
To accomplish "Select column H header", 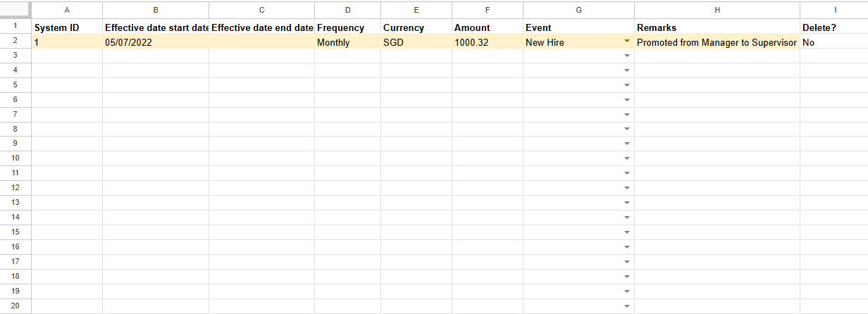I will tap(717, 10).
